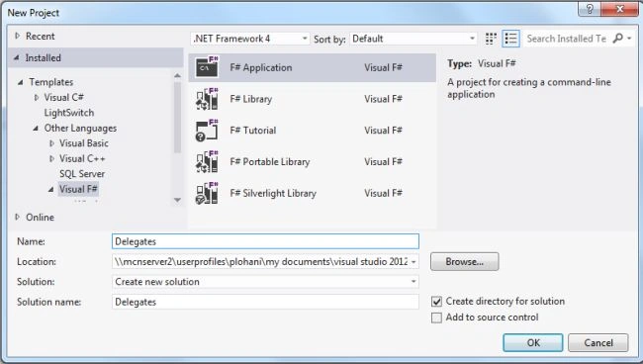Expand the Visual C# tree node arrow

(37, 98)
